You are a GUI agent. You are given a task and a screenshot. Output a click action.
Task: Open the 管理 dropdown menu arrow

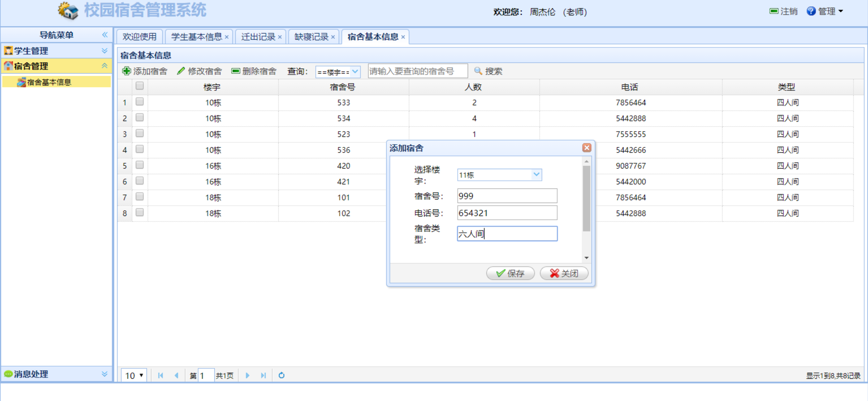tap(841, 11)
